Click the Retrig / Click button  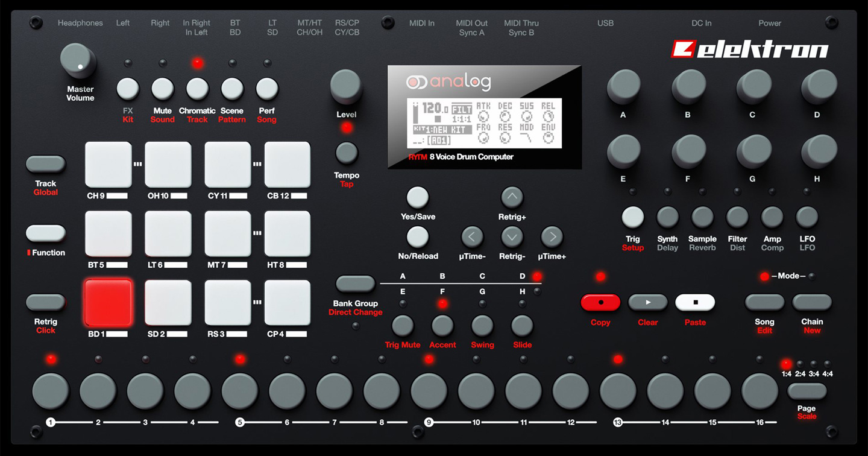point(46,302)
